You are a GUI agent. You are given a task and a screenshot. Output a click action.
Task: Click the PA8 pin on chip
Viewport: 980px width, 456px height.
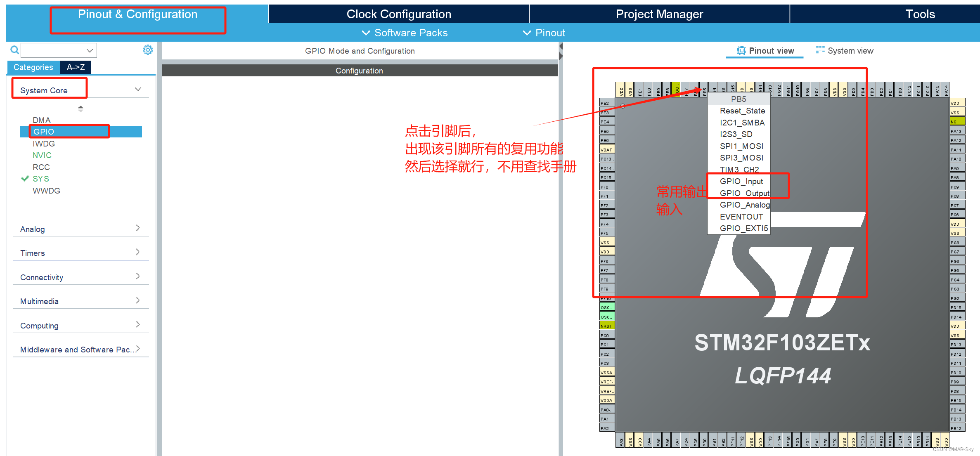pyautogui.click(x=957, y=177)
